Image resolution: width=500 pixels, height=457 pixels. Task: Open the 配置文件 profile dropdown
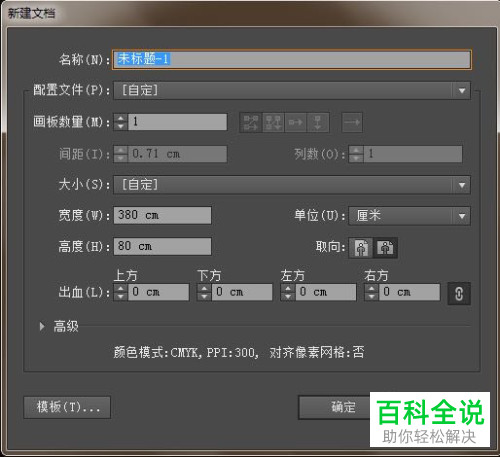pyautogui.click(x=292, y=90)
